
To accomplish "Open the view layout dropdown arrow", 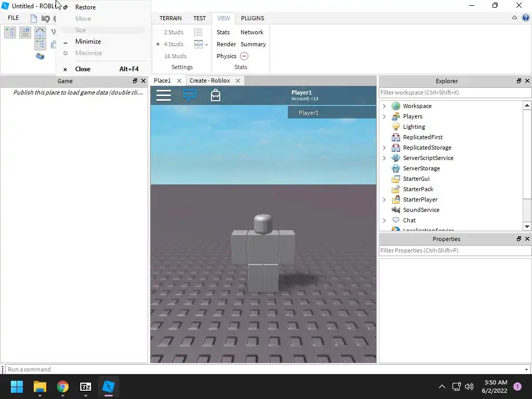I will coord(206,45).
